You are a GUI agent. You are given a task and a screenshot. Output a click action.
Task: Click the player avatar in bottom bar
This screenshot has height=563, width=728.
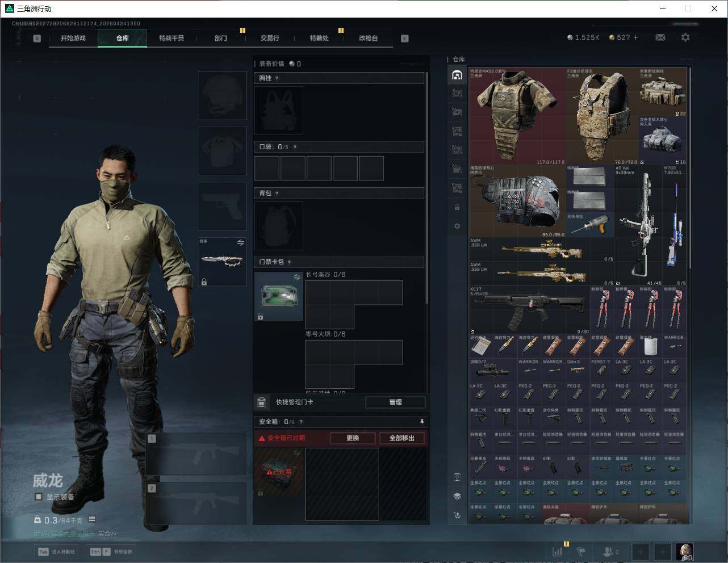(684, 552)
